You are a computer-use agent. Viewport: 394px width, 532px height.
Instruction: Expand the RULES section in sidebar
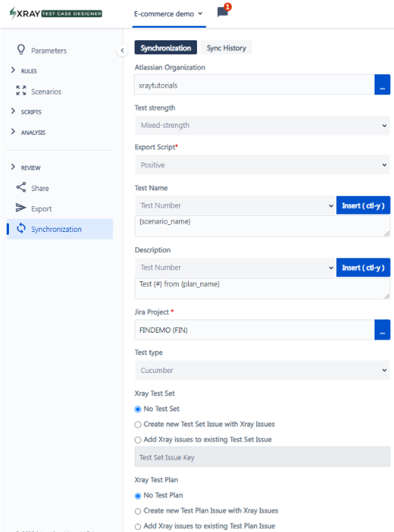coord(24,71)
